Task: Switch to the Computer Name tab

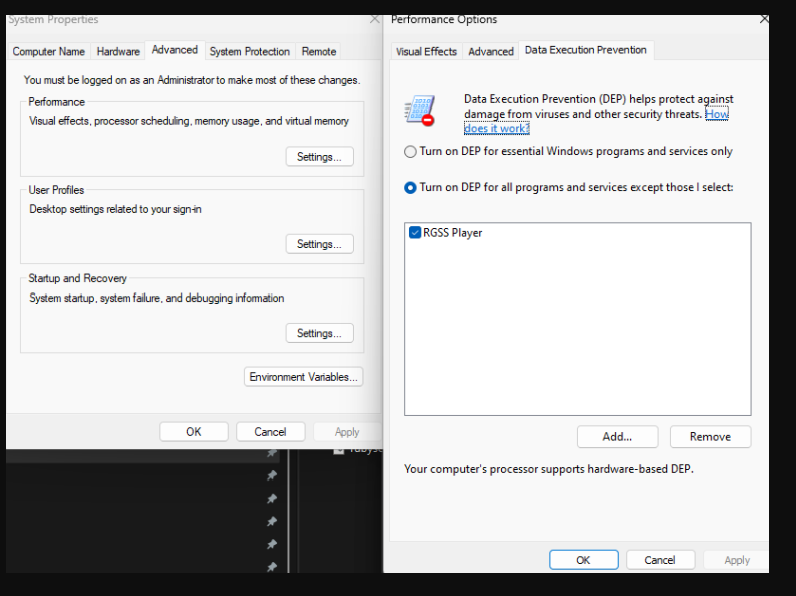Action: pyautogui.click(x=48, y=51)
